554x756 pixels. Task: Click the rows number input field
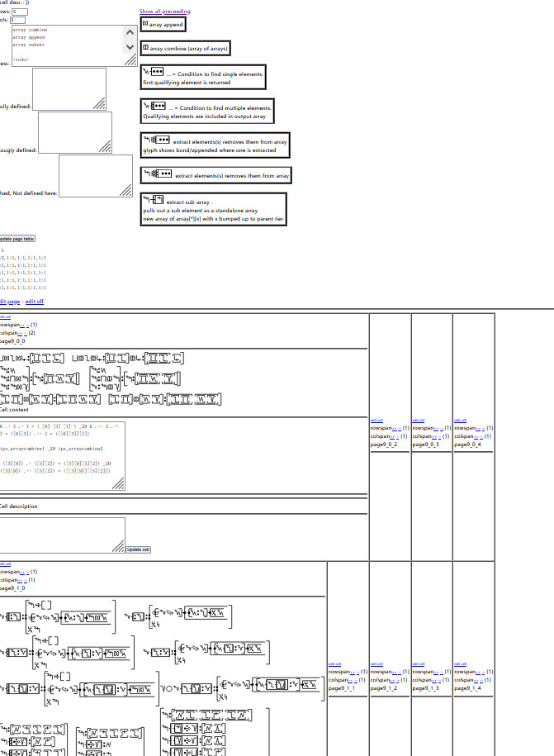click(x=19, y=12)
